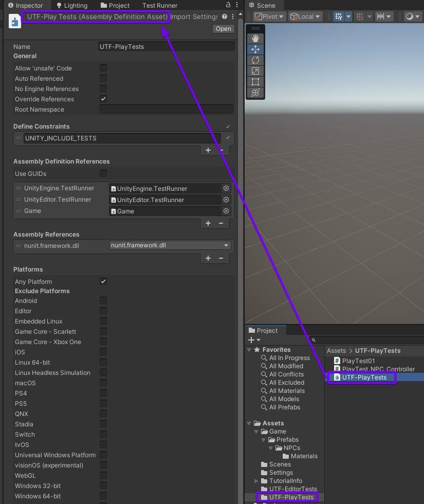Collapse the Favorites tree
424x504 pixels.
(x=249, y=350)
